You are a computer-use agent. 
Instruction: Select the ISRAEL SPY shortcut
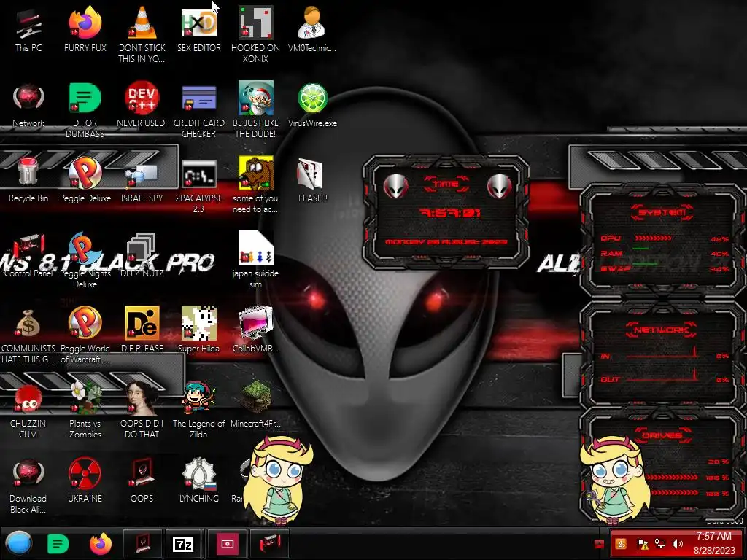pyautogui.click(x=142, y=175)
